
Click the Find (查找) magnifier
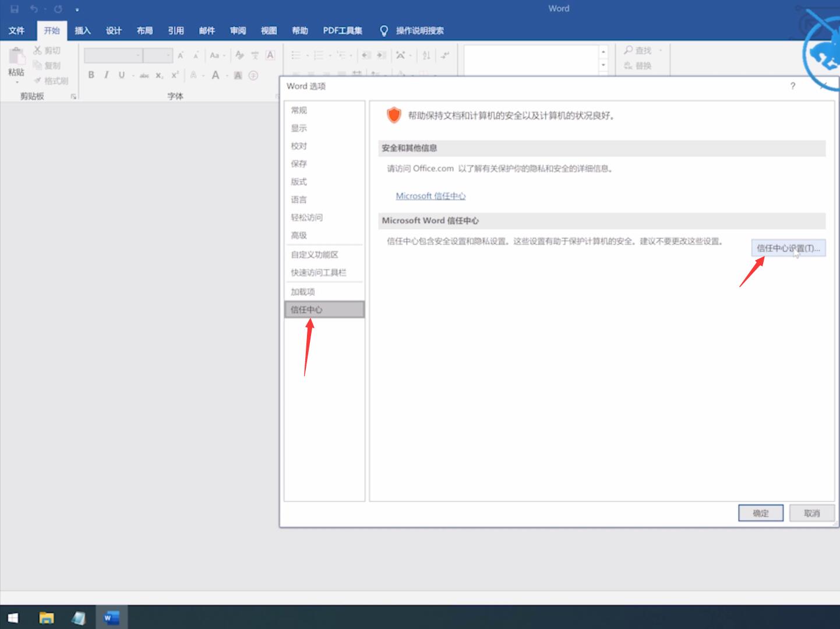628,50
